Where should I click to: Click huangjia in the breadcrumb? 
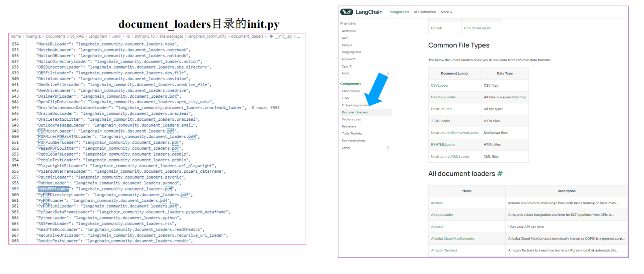click(x=33, y=36)
